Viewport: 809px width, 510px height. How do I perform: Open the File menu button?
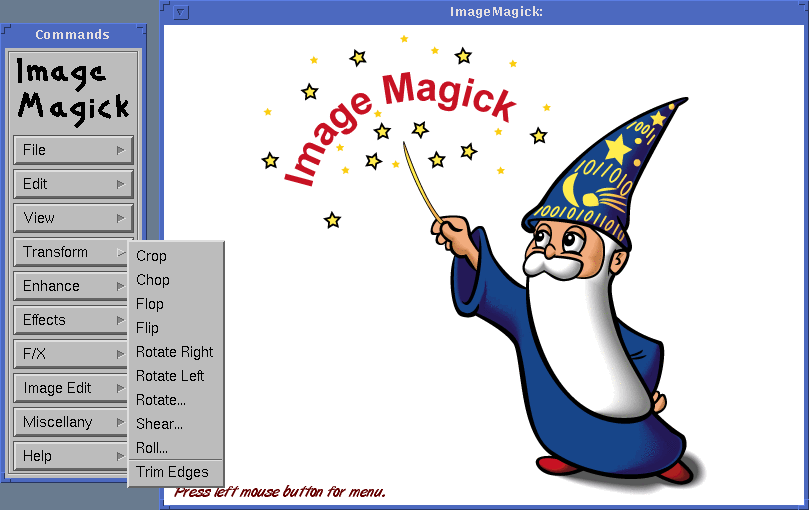tap(73, 150)
